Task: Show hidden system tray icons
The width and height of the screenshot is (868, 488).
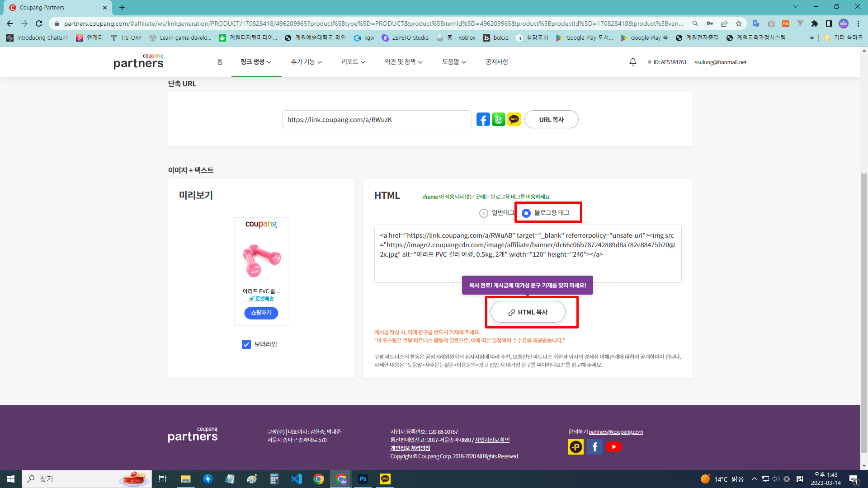Action: click(754, 479)
